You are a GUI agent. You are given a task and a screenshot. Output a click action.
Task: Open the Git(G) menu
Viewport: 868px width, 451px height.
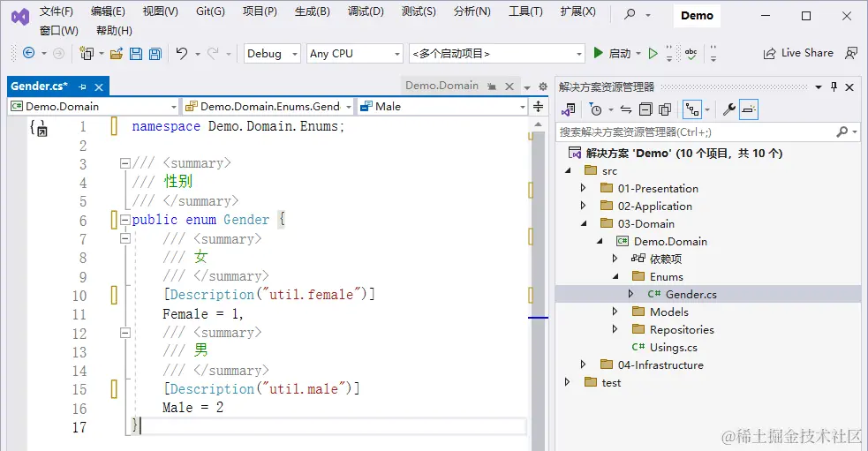210,11
